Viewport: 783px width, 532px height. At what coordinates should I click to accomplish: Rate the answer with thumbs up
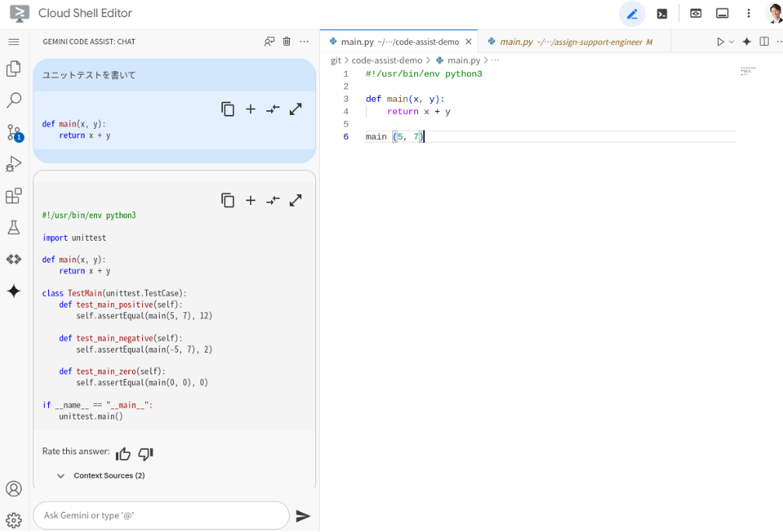coord(123,454)
